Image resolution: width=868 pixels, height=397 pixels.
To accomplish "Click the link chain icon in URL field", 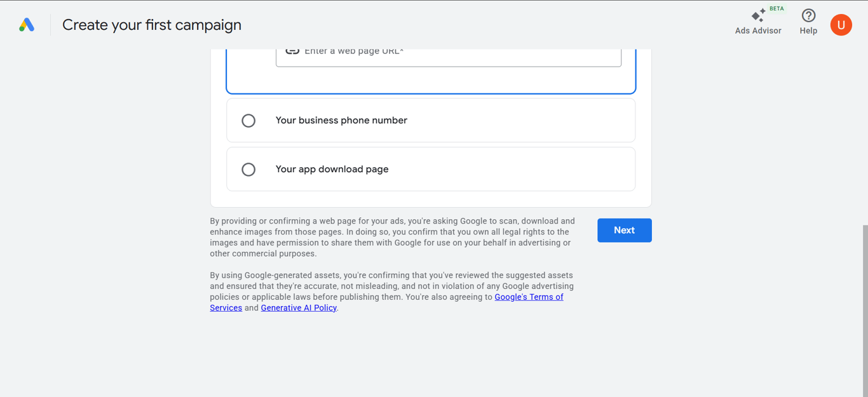I will pyautogui.click(x=292, y=51).
